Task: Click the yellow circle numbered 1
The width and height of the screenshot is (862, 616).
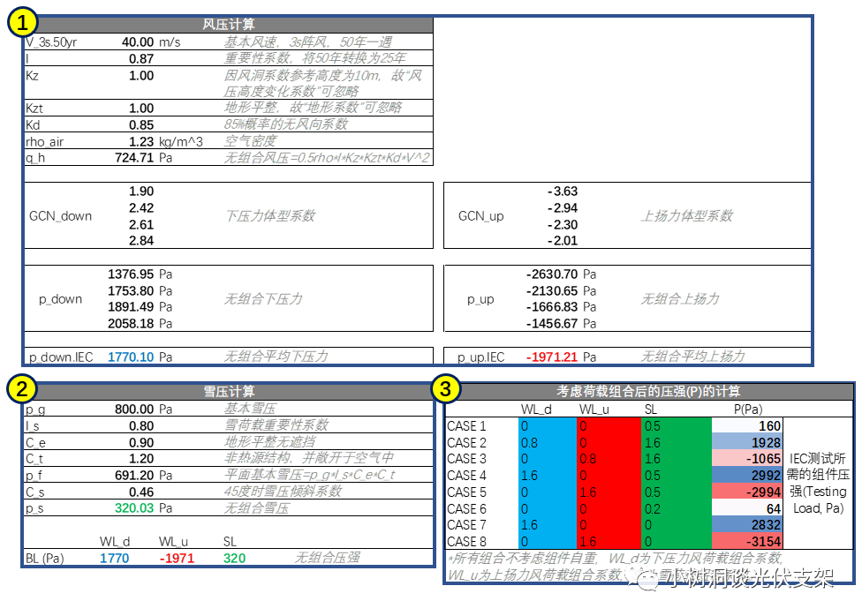Action: 22,22
